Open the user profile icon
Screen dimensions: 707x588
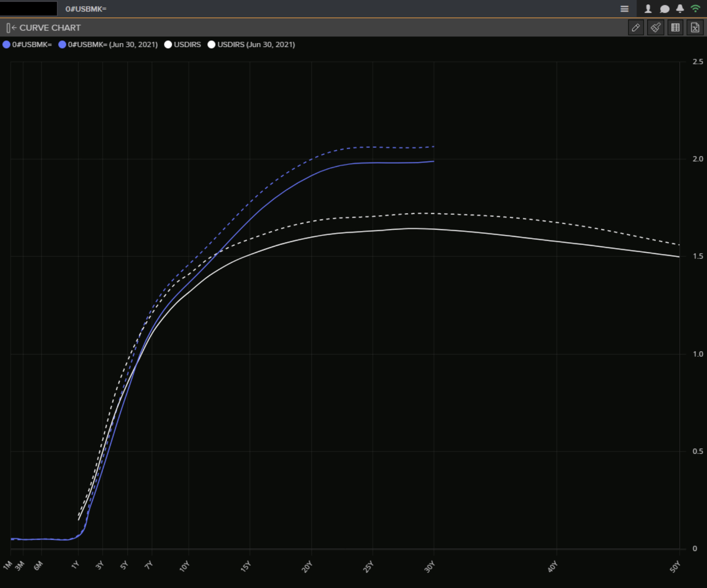click(648, 9)
